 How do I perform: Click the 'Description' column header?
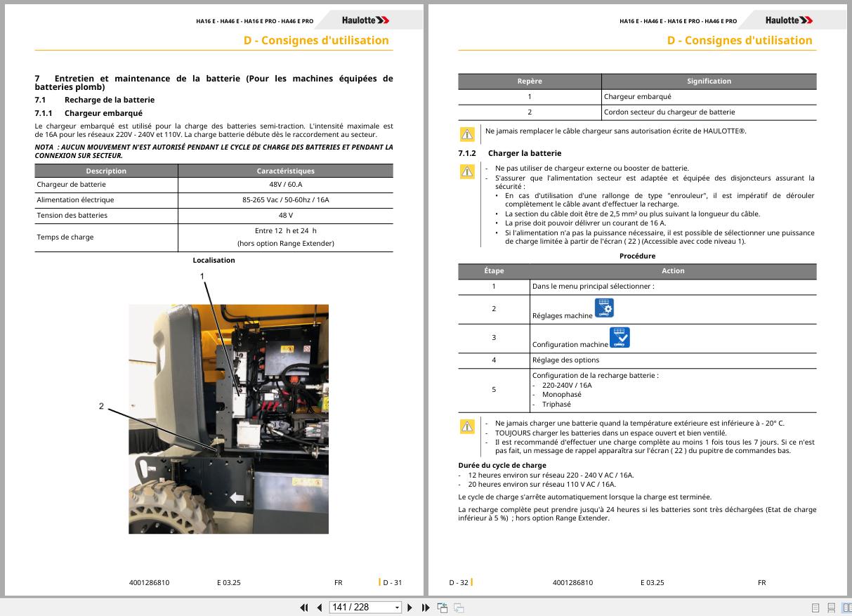107,171
